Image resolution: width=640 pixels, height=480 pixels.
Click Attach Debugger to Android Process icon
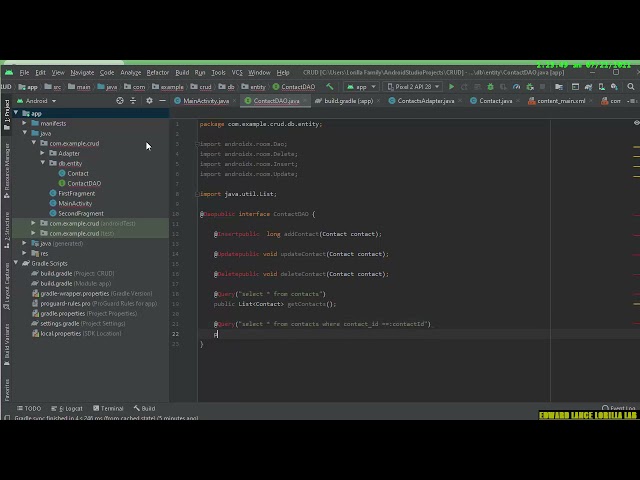[530, 87]
